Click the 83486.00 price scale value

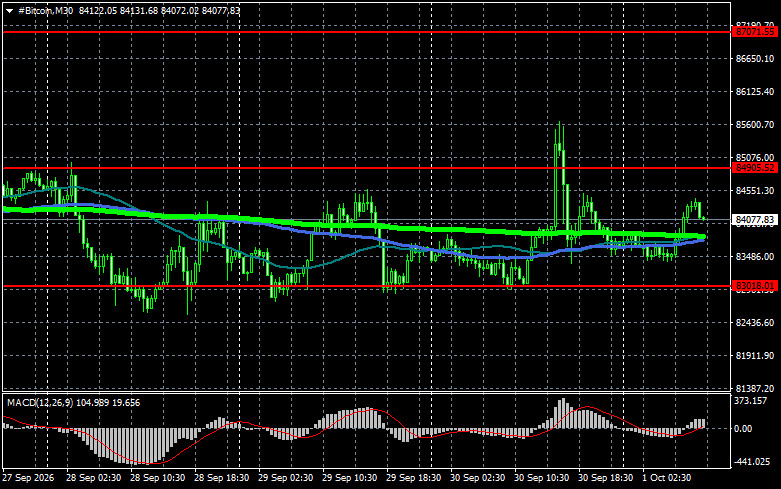[x=755, y=256]
